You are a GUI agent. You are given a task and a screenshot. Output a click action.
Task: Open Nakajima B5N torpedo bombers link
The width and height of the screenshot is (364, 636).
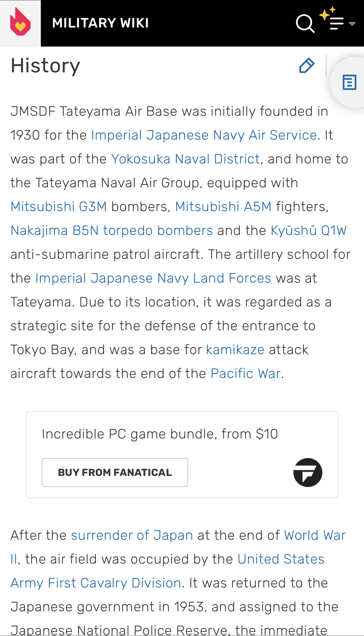point(112,231)
